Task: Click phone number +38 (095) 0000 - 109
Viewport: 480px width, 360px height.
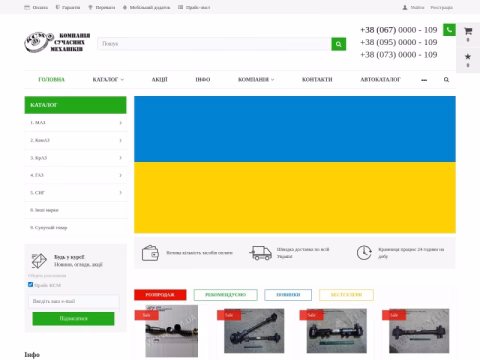Action: tap(399, 42)
